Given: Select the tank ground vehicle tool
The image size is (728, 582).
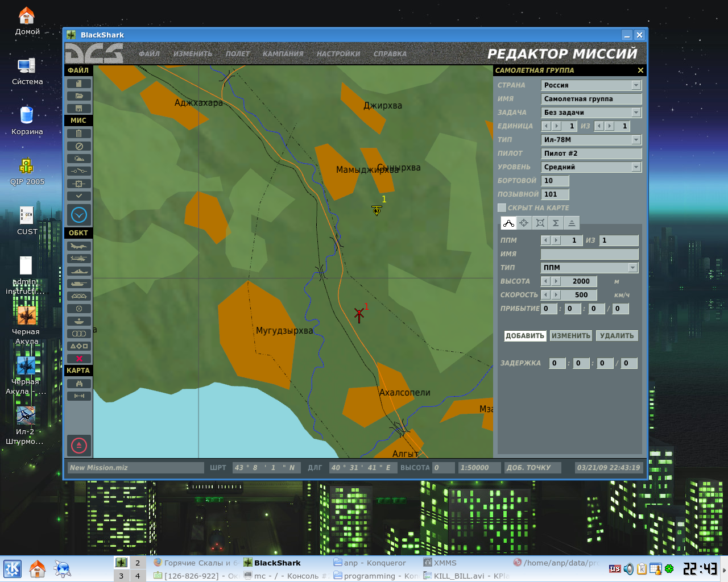Looking at the screenshot, I should pos(78,284).
